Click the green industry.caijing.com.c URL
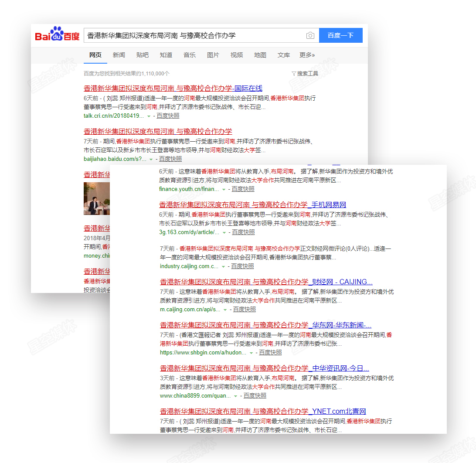 (x=189, y=266)
